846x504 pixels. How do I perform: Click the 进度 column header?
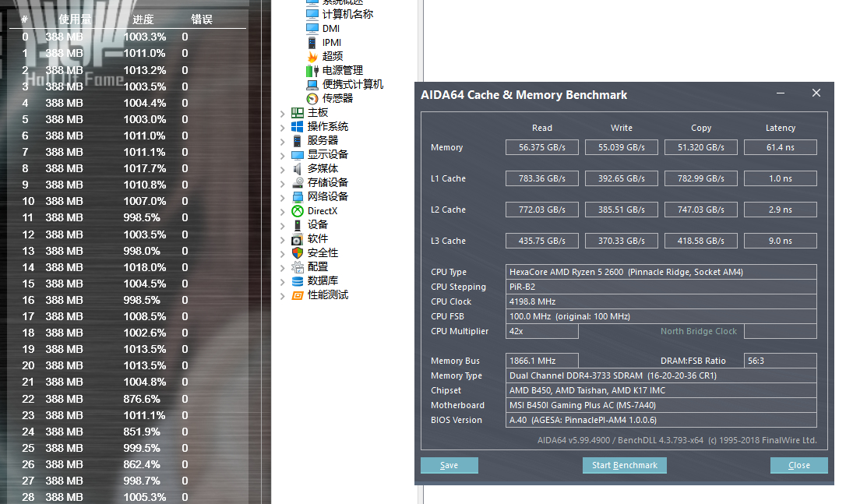(x=143, y=19)
